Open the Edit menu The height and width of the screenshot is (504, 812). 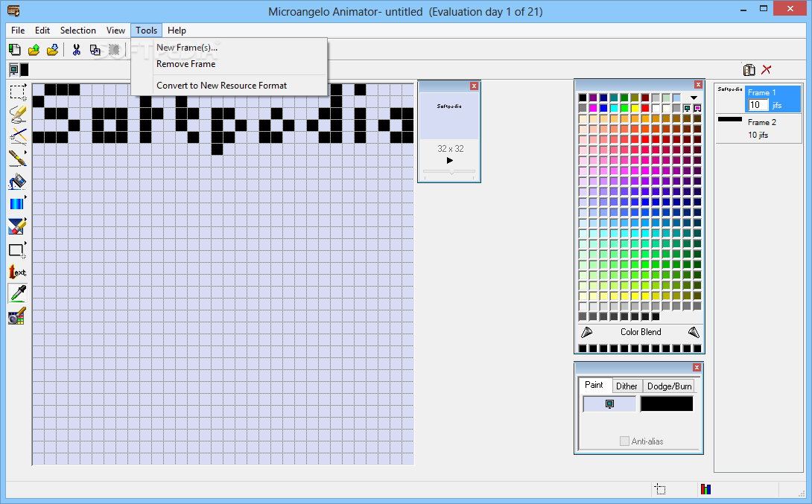coord(42,31)
